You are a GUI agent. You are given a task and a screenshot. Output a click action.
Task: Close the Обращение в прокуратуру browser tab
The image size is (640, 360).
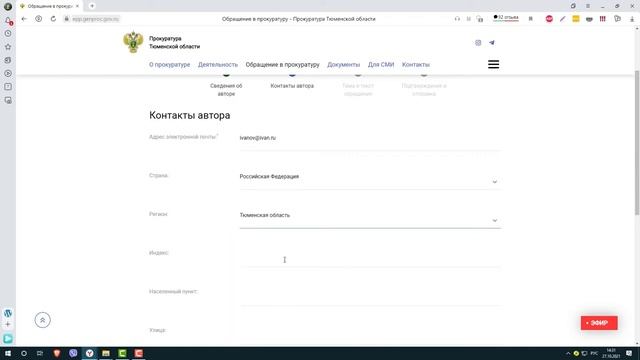(x=77, y=6)
